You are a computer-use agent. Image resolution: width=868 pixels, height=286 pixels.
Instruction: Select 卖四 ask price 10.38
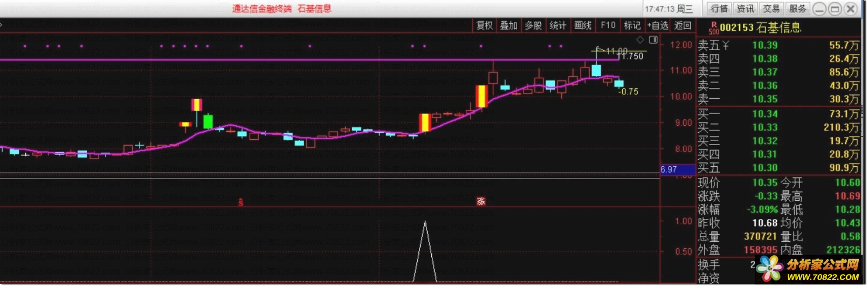(764, 59)
